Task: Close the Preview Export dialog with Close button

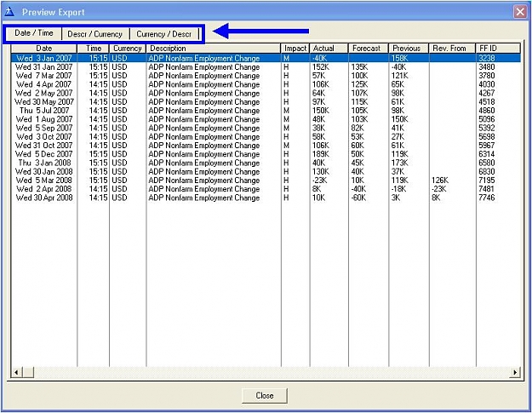Action: pos(265,395)
